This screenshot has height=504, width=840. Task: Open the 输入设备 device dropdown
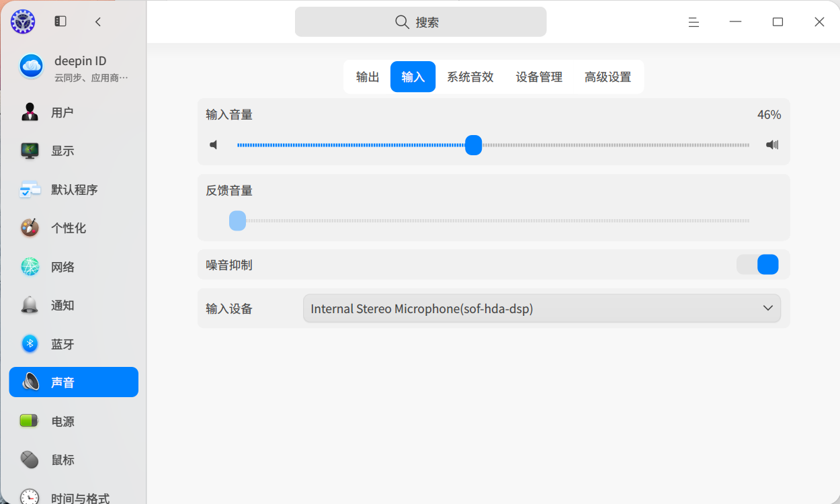[542, 308]
